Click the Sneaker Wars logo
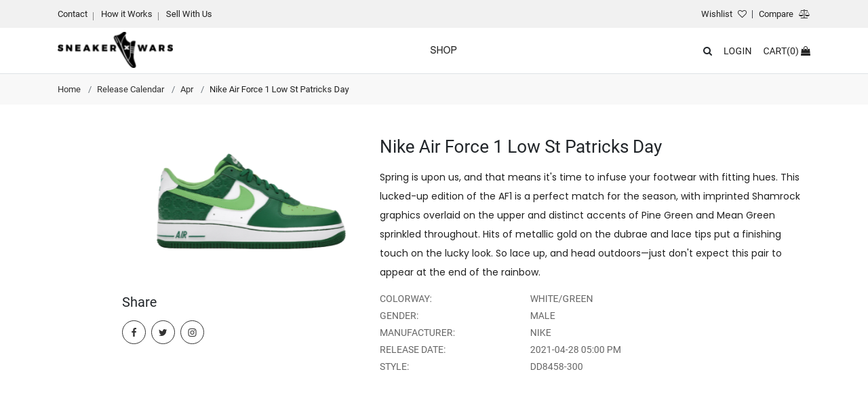Screen dimensions: 868x395 115,50
